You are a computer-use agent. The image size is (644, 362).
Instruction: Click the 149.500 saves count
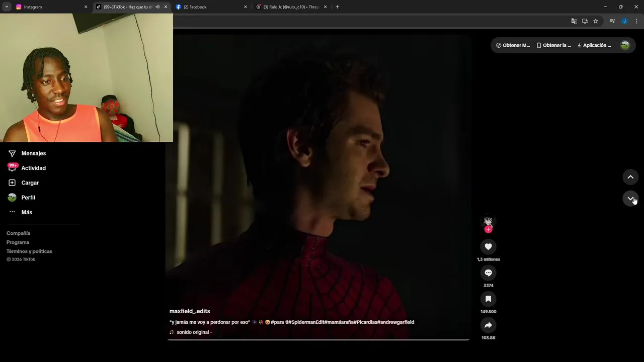(x=489, y=312)
